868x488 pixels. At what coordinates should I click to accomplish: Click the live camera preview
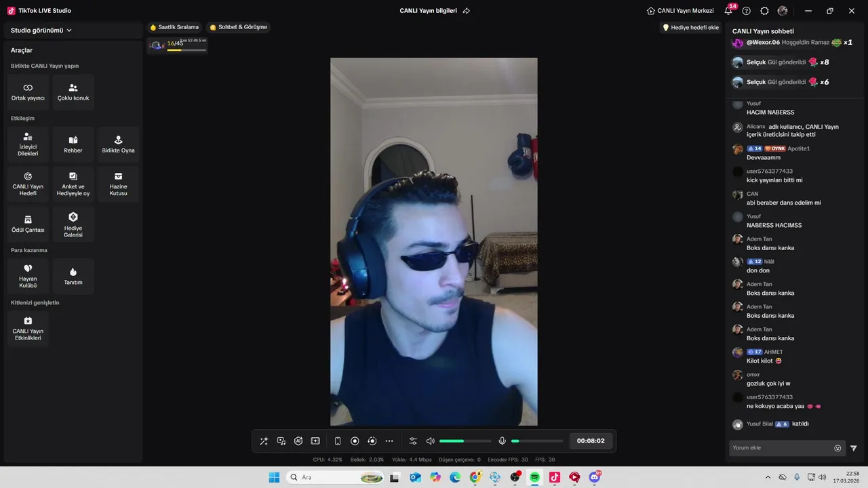[x=434, y=241]
